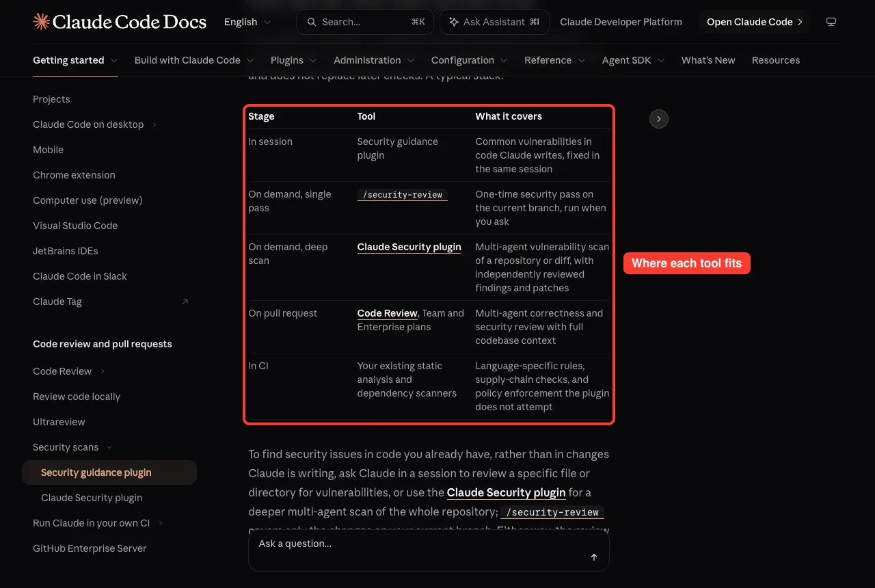
Task: Open the GitHub Enterprise Server page
Action: click(x=90, y=548)
